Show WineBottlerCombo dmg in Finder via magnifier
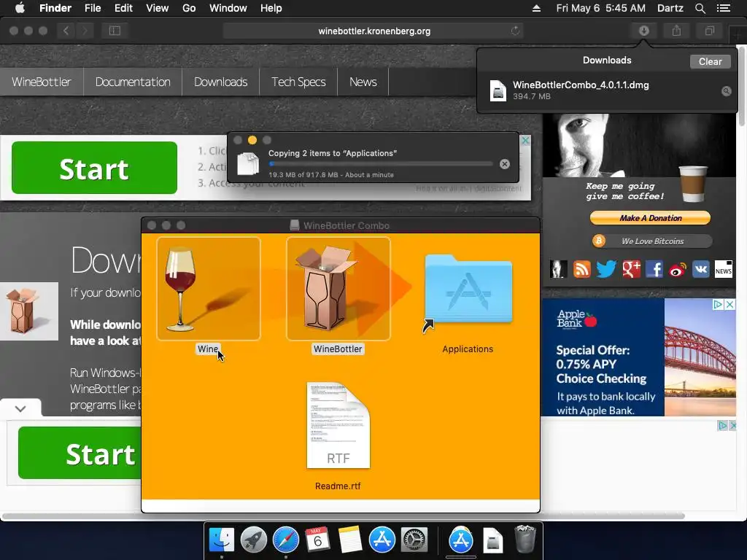Image resolution: width=747 pixels, height=560 pixels. point(726,91)
